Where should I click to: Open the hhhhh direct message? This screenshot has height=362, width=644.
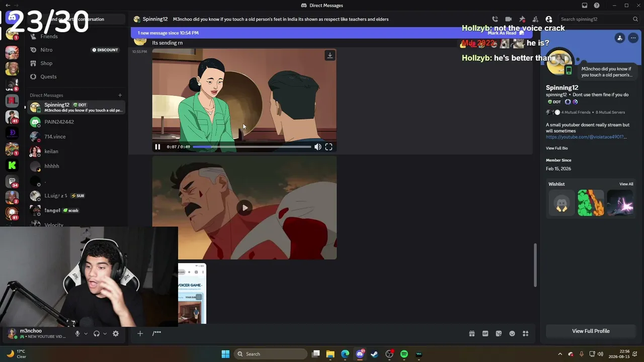[76, 166]
